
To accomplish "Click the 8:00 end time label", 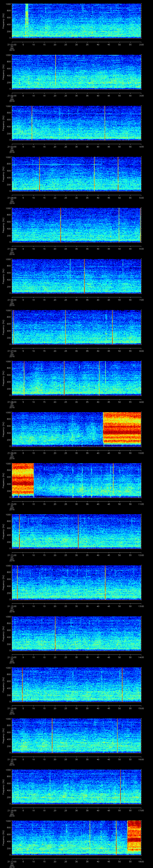I will 141,351.
